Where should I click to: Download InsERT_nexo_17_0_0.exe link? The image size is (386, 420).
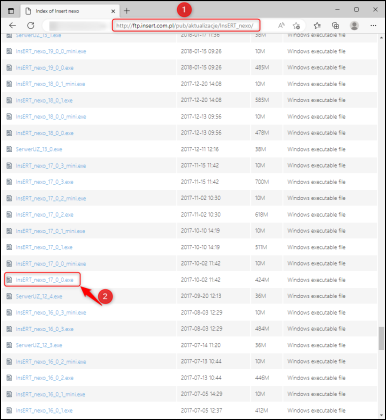[44, 280]
